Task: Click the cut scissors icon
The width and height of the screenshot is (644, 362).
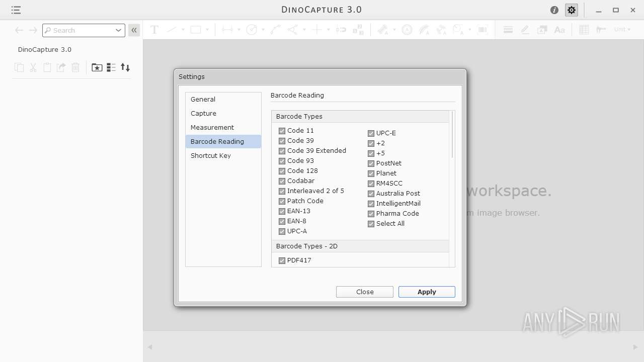Action: [x=33, y=67]
